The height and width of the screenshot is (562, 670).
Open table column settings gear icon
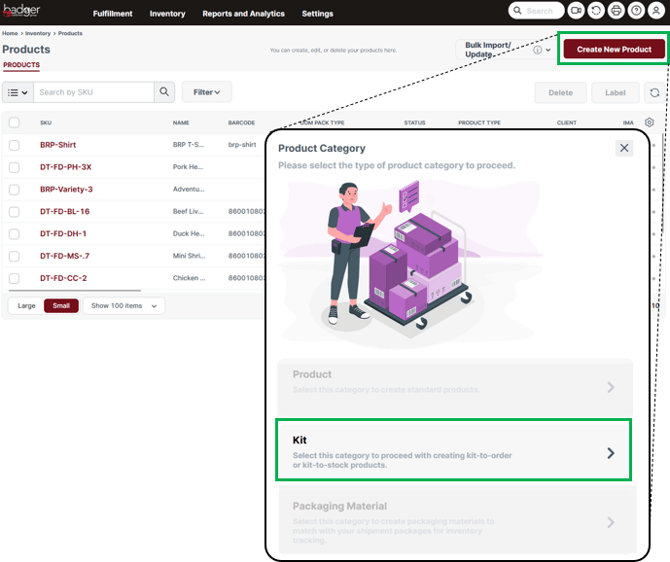[649, 122]
